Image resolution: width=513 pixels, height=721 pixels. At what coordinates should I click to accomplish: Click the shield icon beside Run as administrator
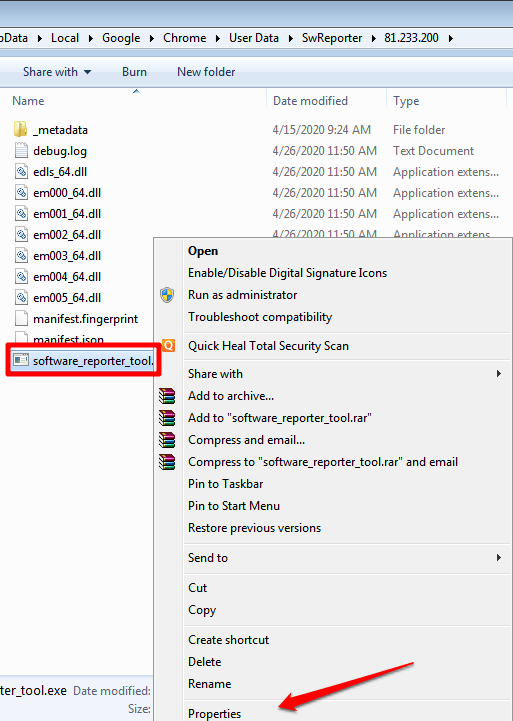[167, 295]
